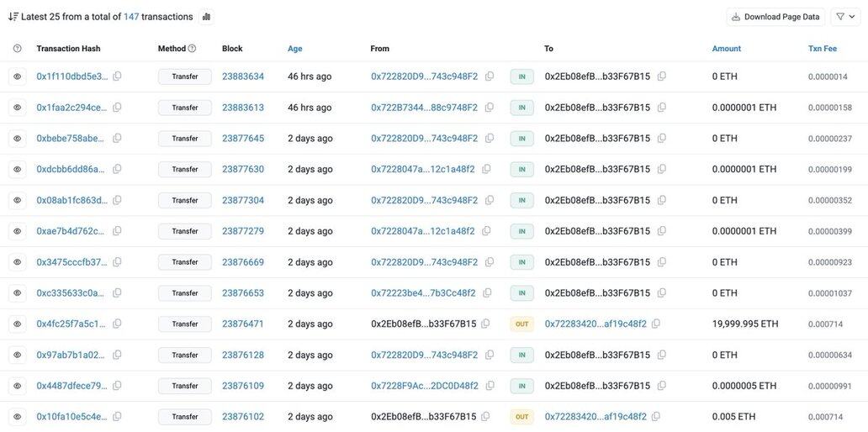The width and height of the screenshot is (868, 432).
Task: Click the Amount column header
Action: [x=726, y=49]
